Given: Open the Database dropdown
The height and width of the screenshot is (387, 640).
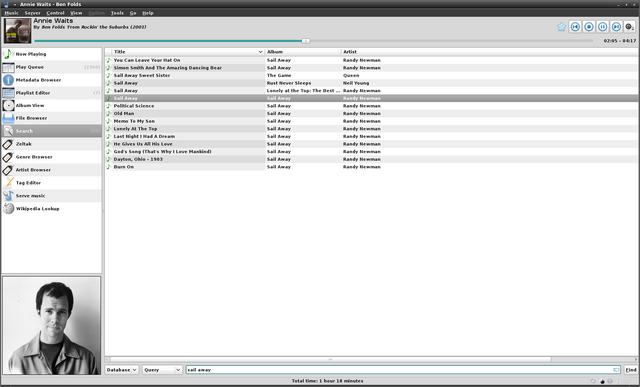Looking at the screenshot, I should pyautogui.click(x=122, y=370).
